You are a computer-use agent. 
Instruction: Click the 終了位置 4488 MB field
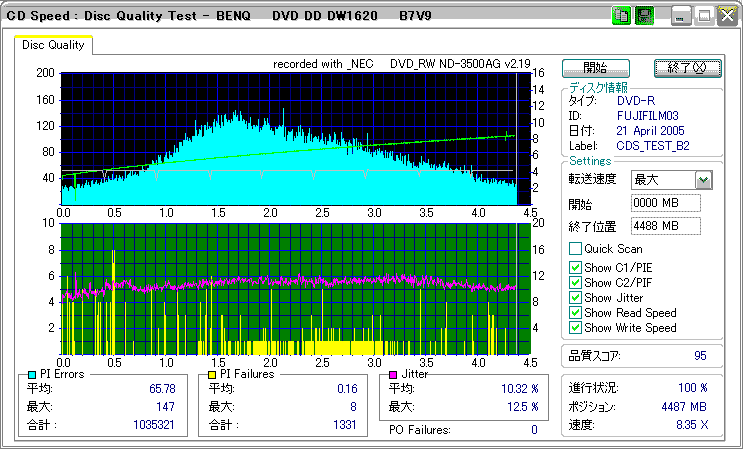pos(666,225)
